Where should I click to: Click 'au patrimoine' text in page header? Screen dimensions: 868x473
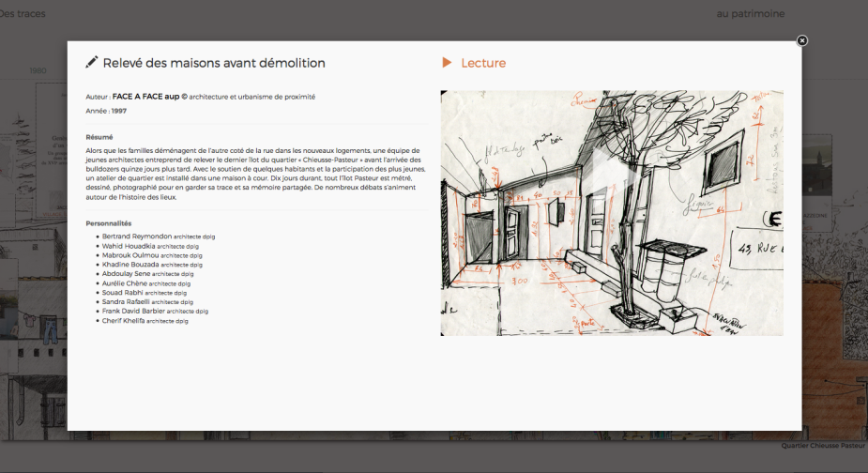[750, 14]
